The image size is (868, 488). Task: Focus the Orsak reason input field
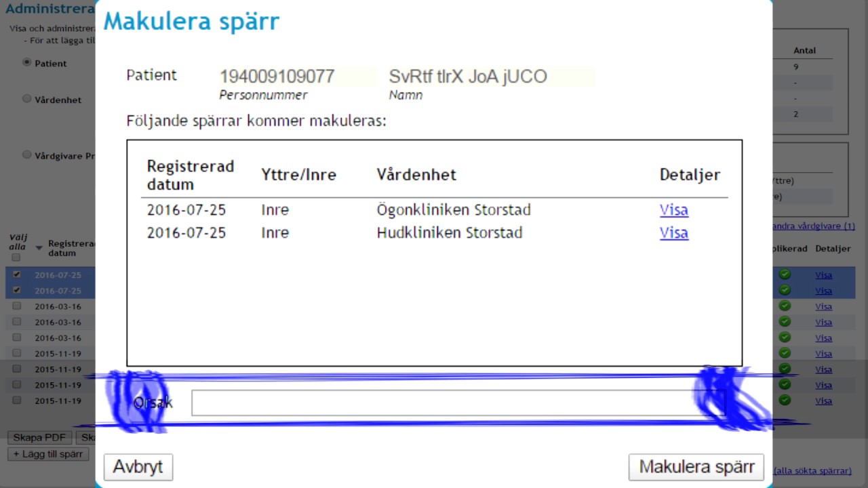[x=458, y=403]
